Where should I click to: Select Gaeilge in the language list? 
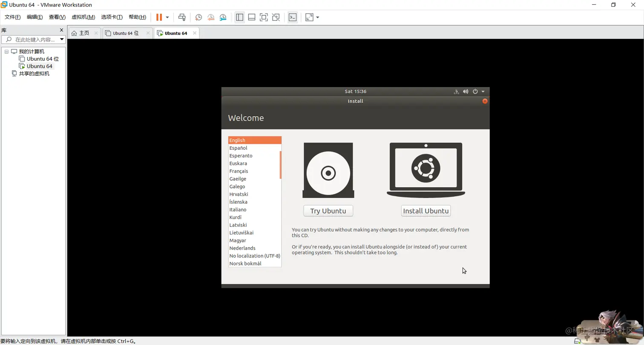coord(254,179)
